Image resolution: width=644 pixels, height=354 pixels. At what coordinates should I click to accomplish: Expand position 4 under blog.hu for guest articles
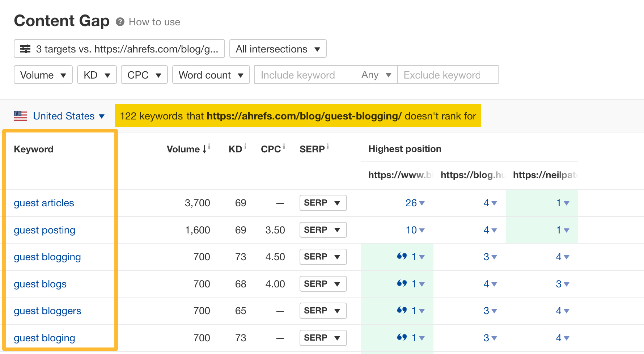click(x=490, y=203)
